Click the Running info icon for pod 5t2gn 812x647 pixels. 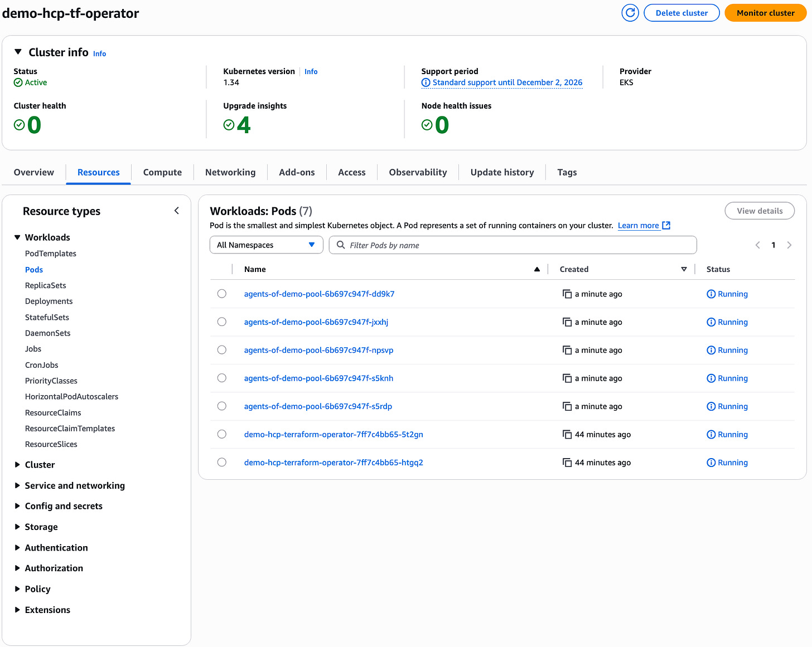pos(711,434)
